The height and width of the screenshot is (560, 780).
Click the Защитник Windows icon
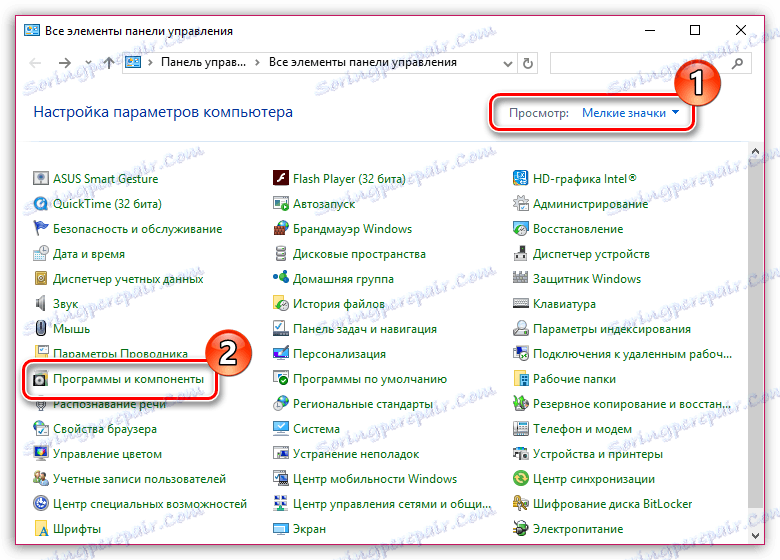pyautogui.click(x=520, y=279)
